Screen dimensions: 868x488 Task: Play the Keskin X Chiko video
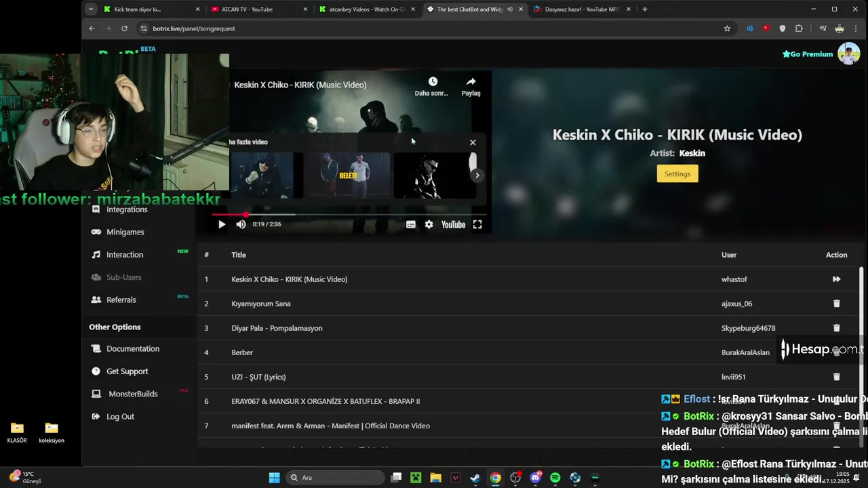pos(222,224)
